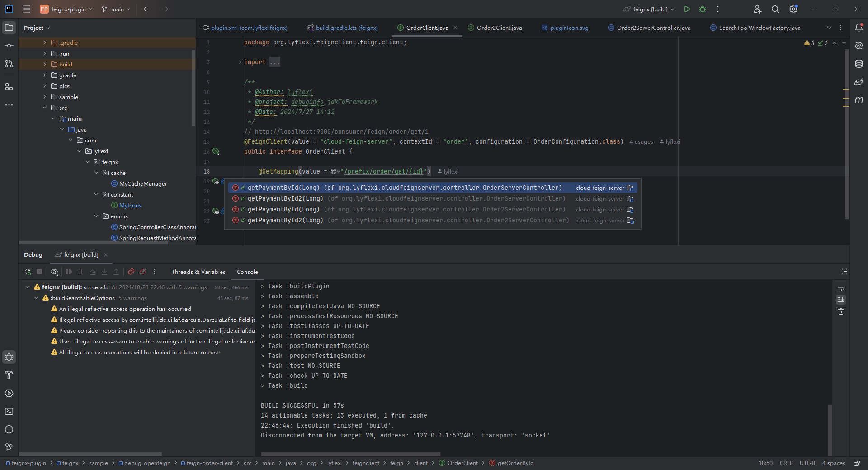868x470 pixels.
Task: Click the Run green play button
Action: click(x=687, y=9)
